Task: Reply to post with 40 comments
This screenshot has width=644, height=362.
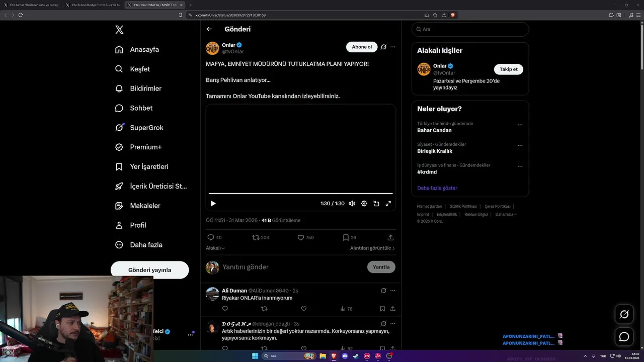Action: tap(214, 237)
